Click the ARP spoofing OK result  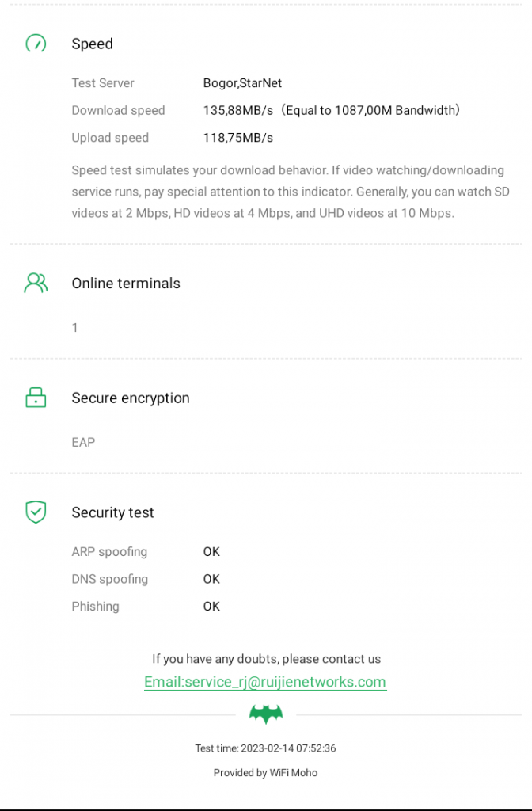(211, 552)
